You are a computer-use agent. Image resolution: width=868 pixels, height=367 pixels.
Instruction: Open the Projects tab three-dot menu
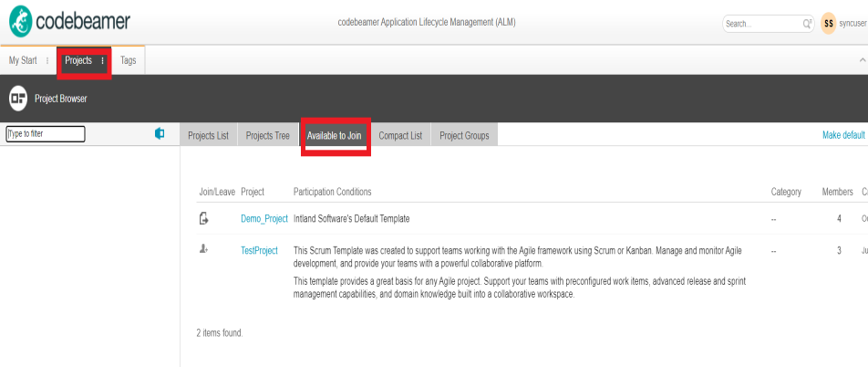pos(103,61)
